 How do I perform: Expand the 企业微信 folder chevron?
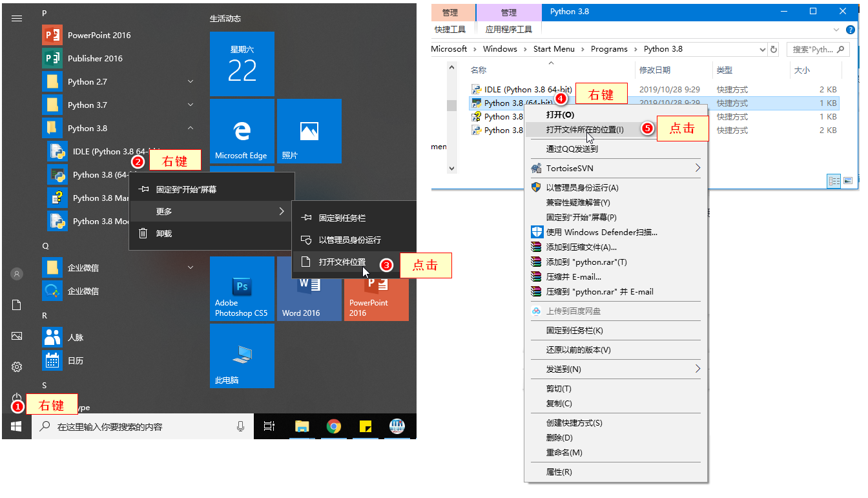[191, 267]
